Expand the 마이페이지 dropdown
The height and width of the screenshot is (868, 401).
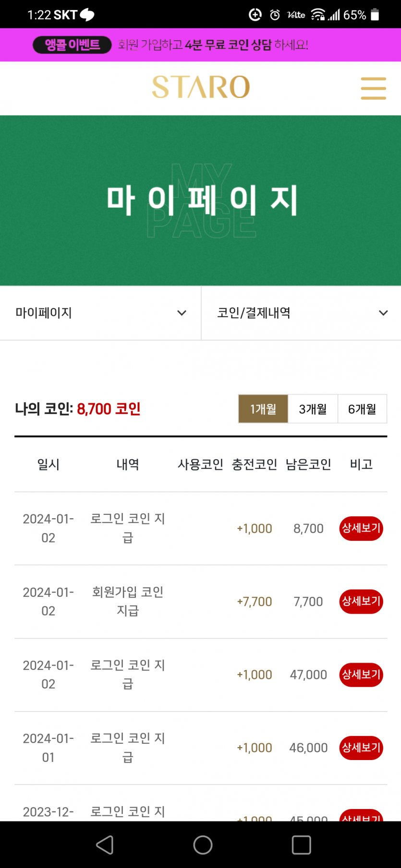(100, 313)
